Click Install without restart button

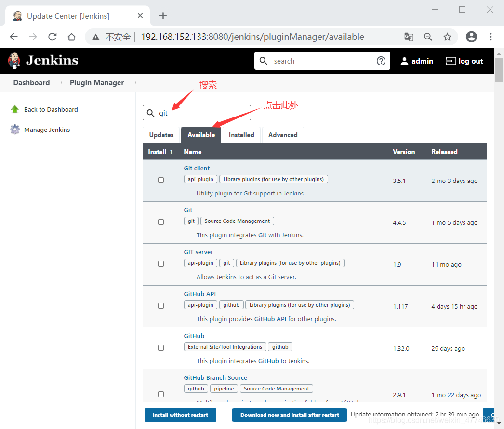click(180, 415)
